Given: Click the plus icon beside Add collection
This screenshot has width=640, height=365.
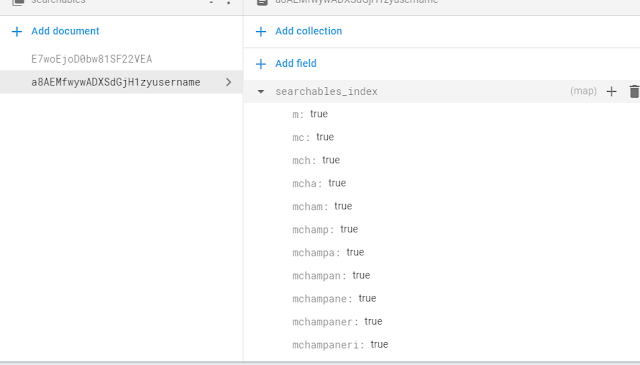Looking at the screenshot, I should click(x=261, y=31).
